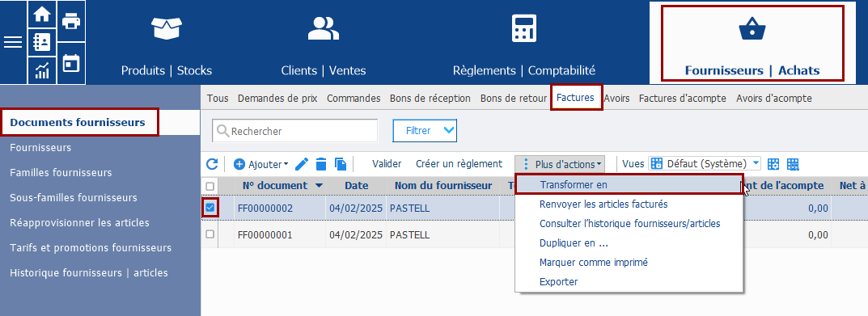Click the search magnifier icon

pyautogui.click(x=222, y=131)
